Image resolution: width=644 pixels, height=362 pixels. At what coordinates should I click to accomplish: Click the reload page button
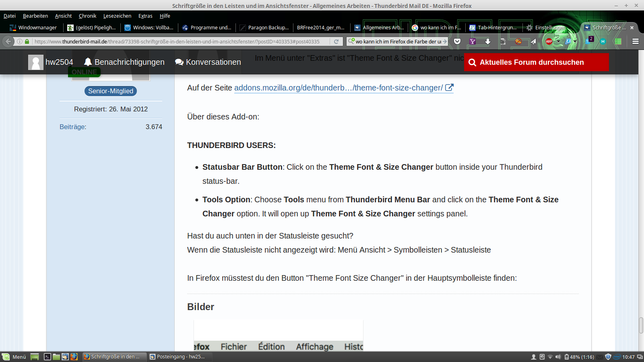pos(336,41)
